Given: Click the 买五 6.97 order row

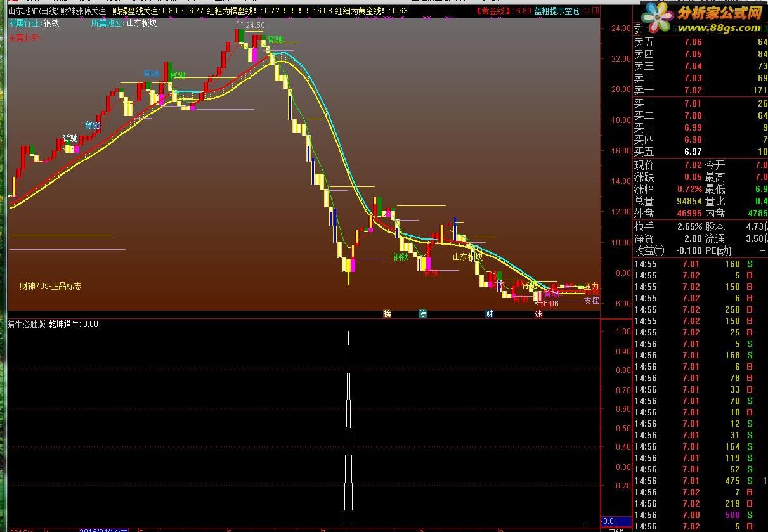Looking at the screenshot, I should [x=700, y=152].
